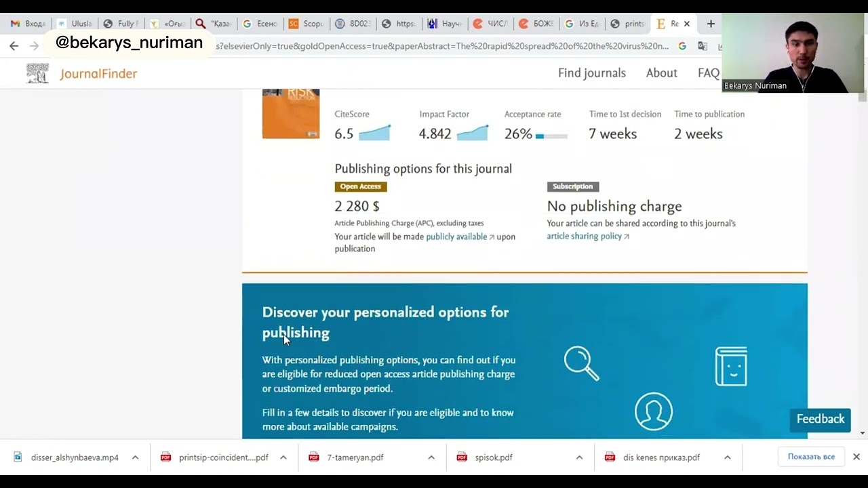Switch to the Gmail Входящие tab

click(27, 24)
